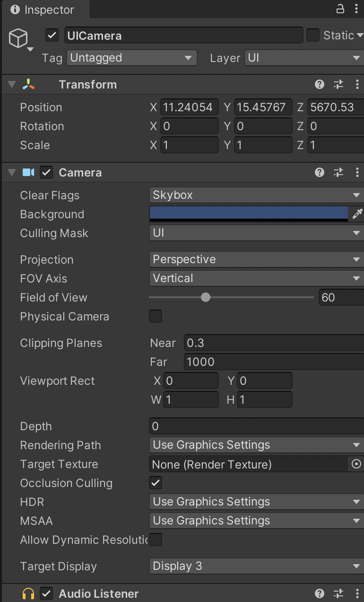Open the Audio Listener help icon
Screen dimensions: 364x602
pyautogui.click(x=320, y=593)
